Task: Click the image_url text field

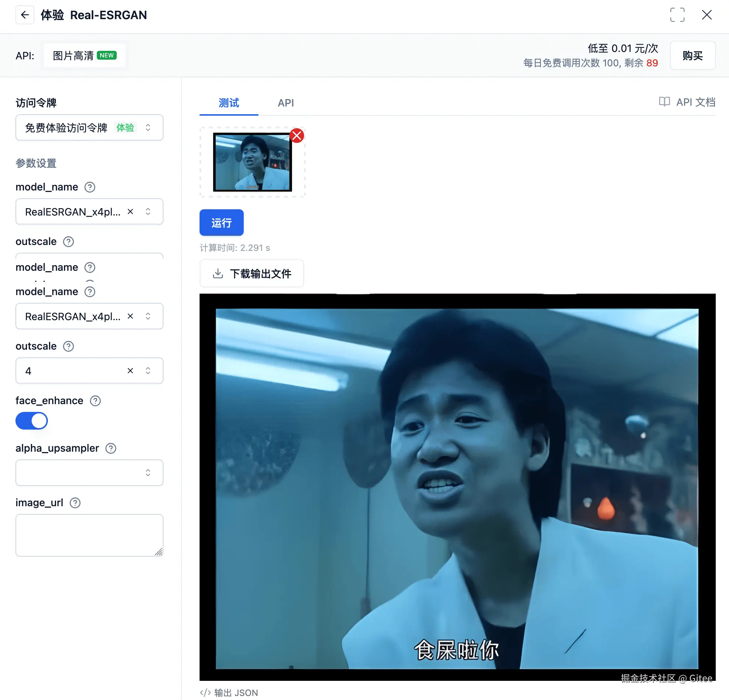Action: (x=89, y=535)
